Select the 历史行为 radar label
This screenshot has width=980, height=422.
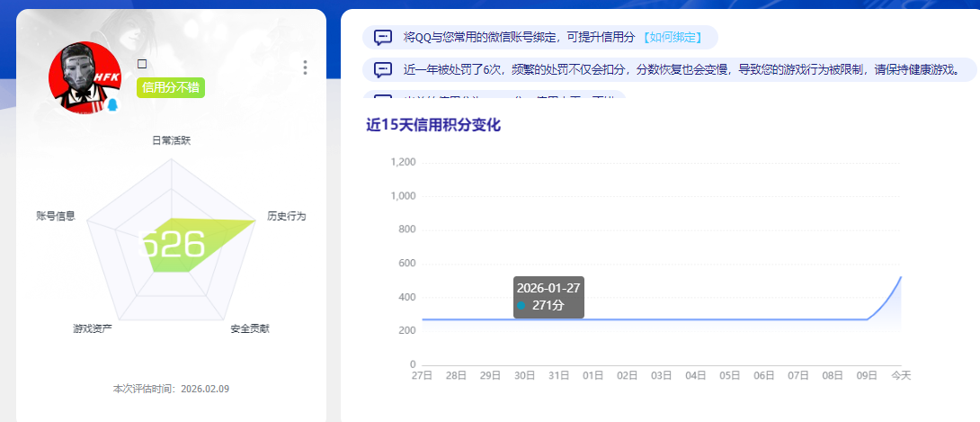click(286, 216)
